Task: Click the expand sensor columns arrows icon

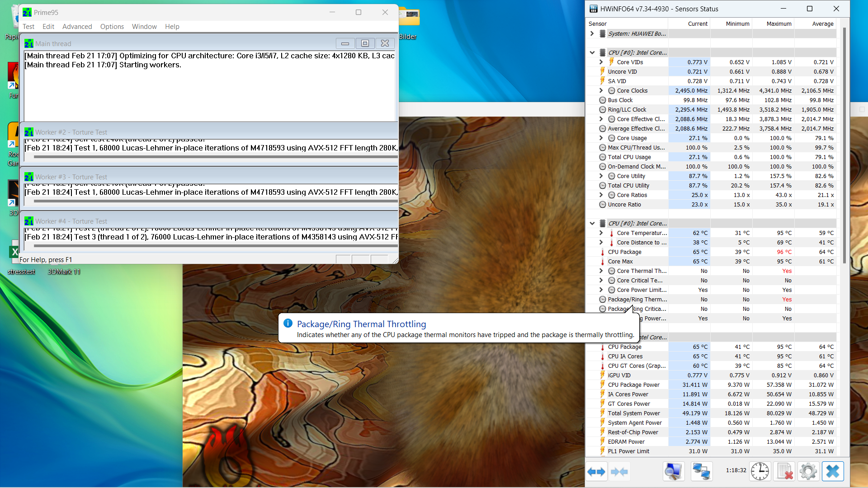Action: pos(596,472)
